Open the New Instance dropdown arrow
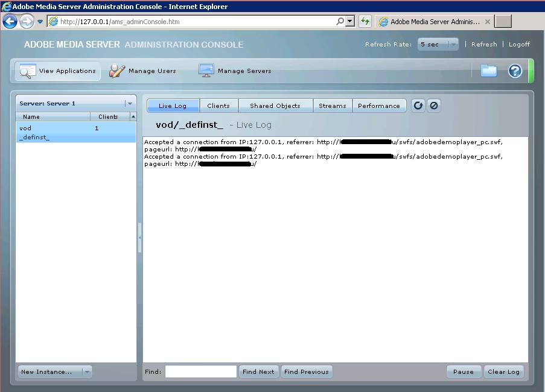Screen dimensions: 545x392 [88, 372]
